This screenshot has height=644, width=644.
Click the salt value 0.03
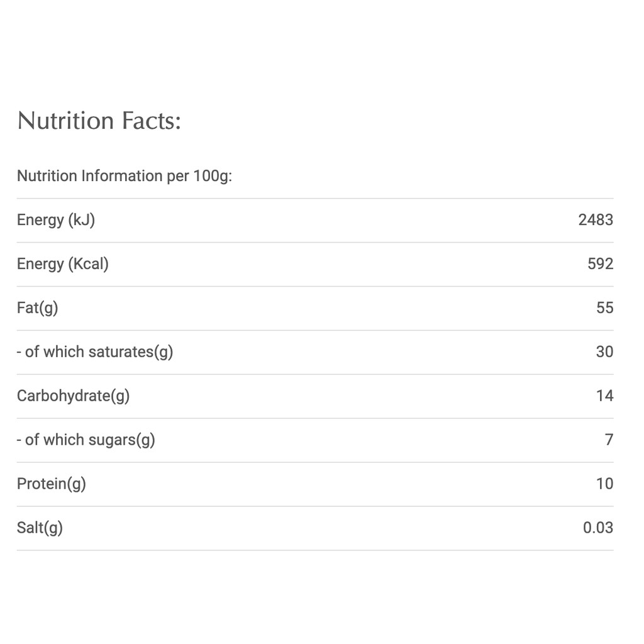tap(598, 528)
